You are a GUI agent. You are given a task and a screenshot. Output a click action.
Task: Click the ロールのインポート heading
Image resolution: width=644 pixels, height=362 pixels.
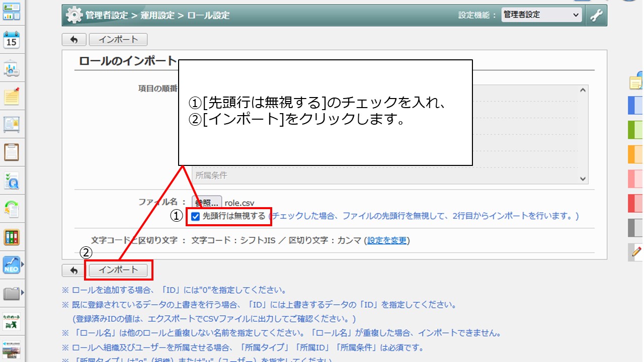[128, 61]
